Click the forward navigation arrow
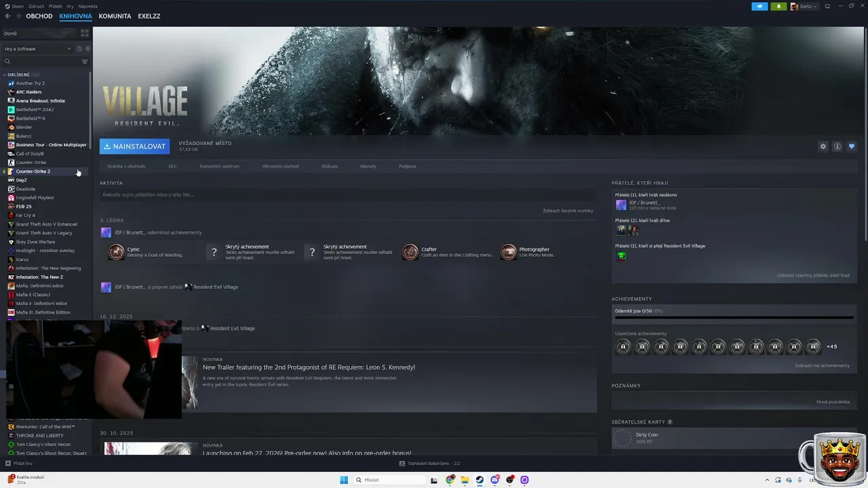Image resolution: width=868 pixels, height=488 pixels. click(18, 16)
